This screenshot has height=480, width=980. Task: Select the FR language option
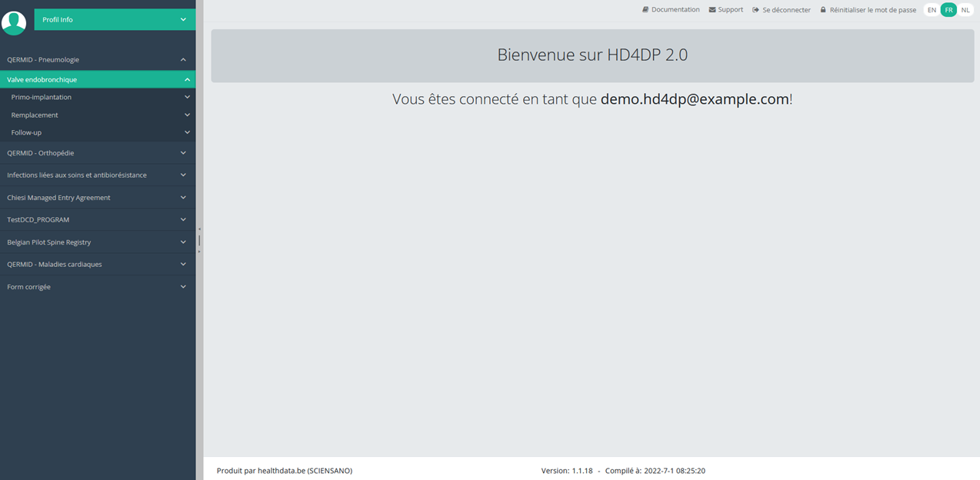click(x=948, y=10)
